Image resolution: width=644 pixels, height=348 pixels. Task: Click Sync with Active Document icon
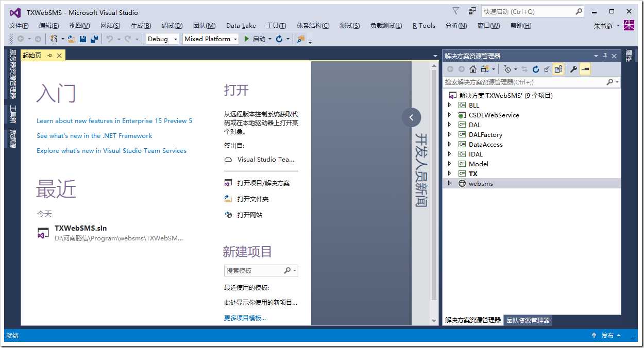(524, 69)
